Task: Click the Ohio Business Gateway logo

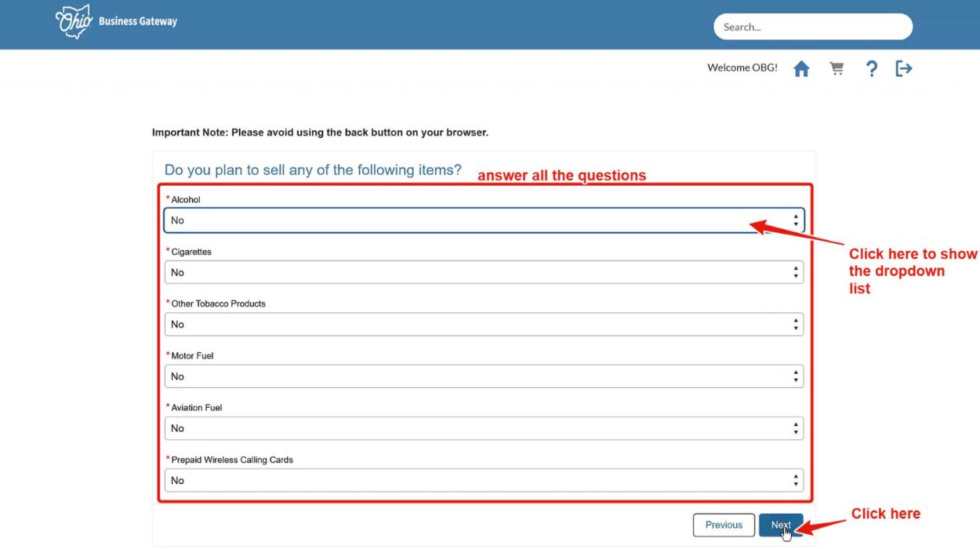Action: tap(116, 22)
